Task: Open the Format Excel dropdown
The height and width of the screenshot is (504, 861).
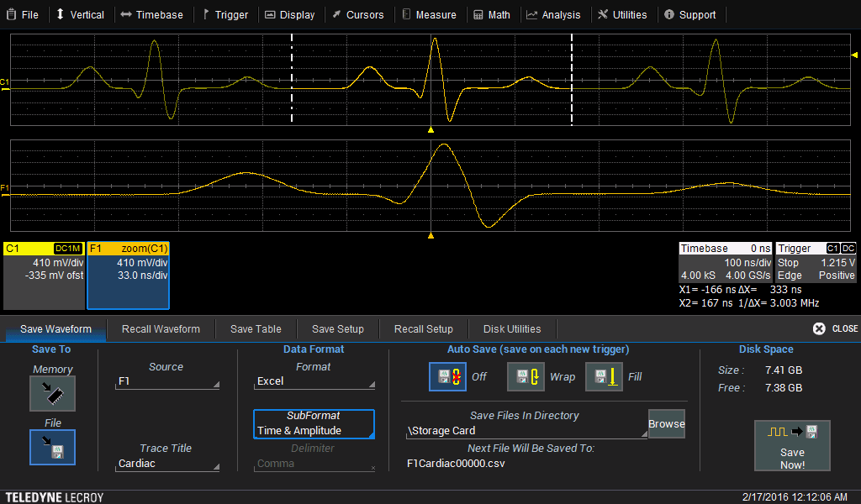Action: pyautogui.click(x=314, y=381)
